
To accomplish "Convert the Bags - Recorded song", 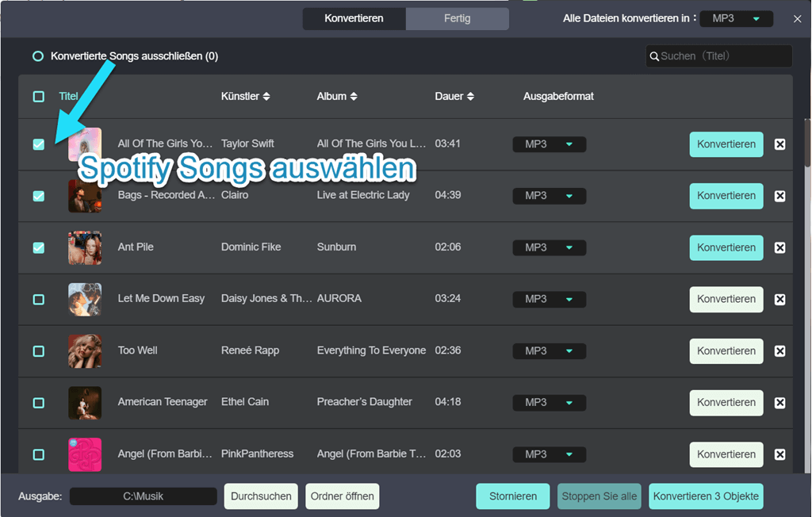I will coord(726,196).
